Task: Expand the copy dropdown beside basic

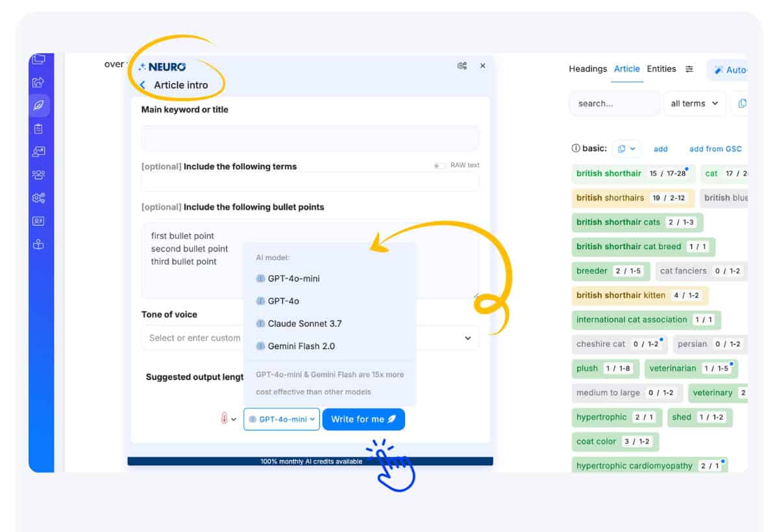Action: 626,149
